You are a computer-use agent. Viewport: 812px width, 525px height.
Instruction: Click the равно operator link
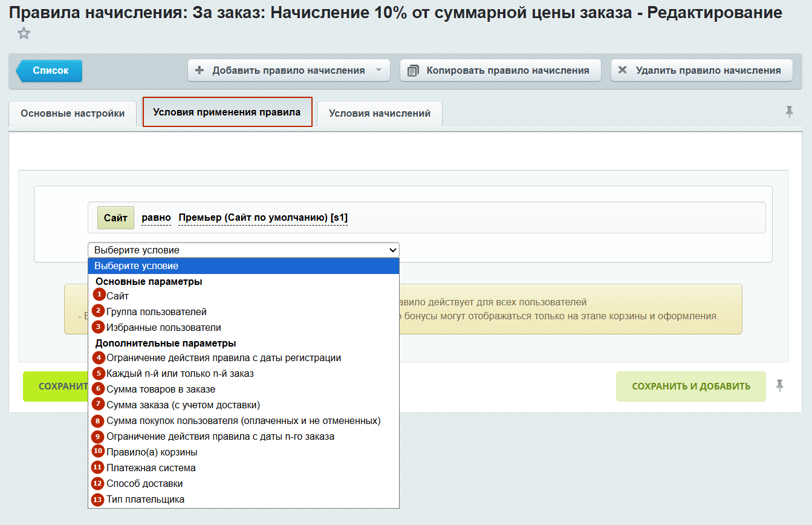(x=156, y=218)
